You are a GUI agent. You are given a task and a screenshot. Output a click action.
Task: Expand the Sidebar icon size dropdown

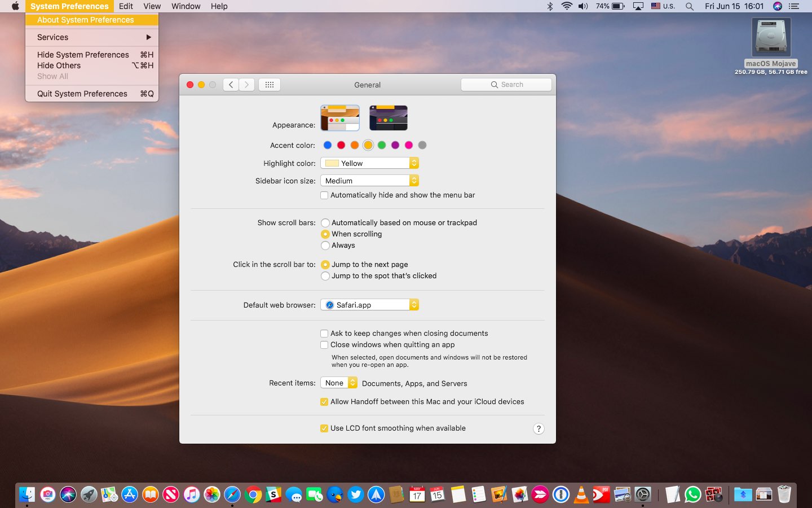[x=369, y=181]
